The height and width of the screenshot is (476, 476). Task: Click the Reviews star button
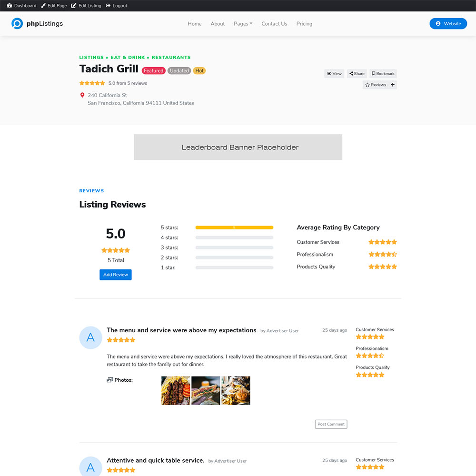(376, 85)
